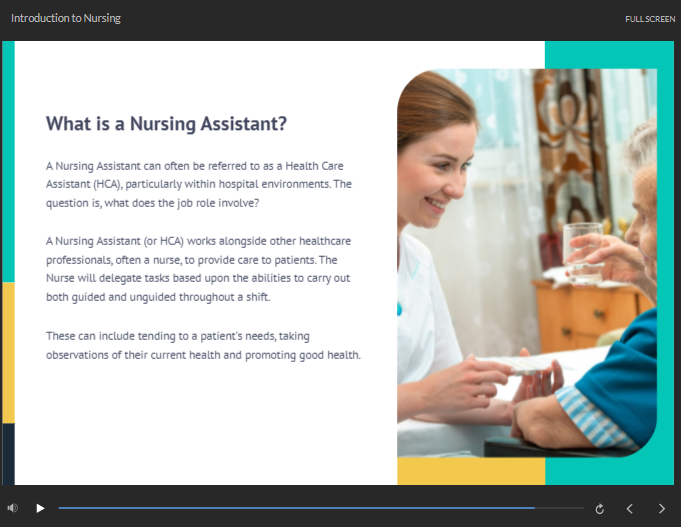Click the paragraph starting 'These can include tending'
The width and height of the screenshot is (681, 527).
(203, 345)
